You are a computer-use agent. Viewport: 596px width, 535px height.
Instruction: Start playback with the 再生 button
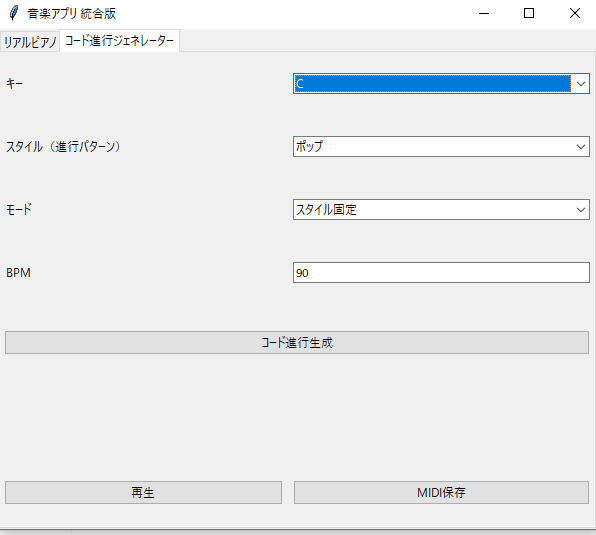click(143, 493)
